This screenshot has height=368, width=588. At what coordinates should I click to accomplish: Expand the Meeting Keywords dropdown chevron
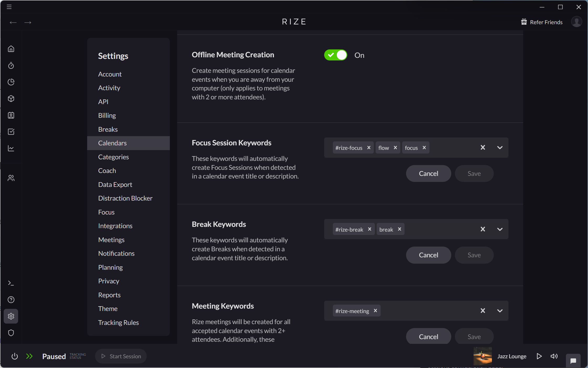[x=500, y=310]
